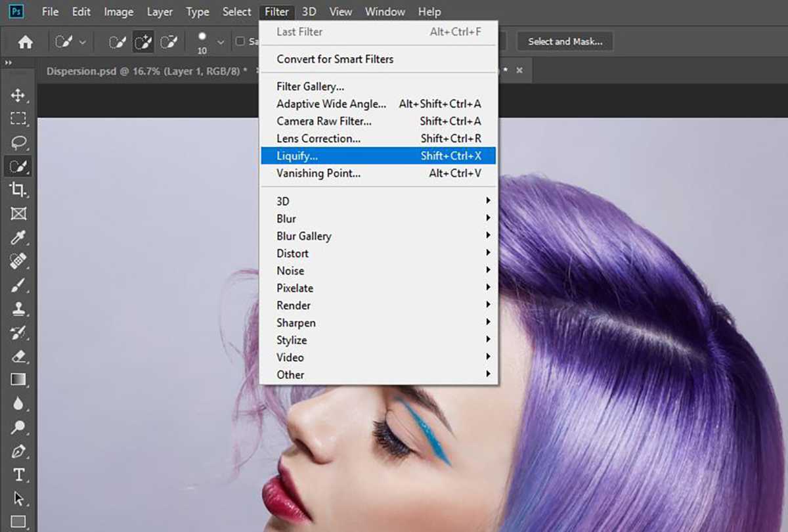788x532 pixels.
Task: Open the Window menu
Action: 385,11
